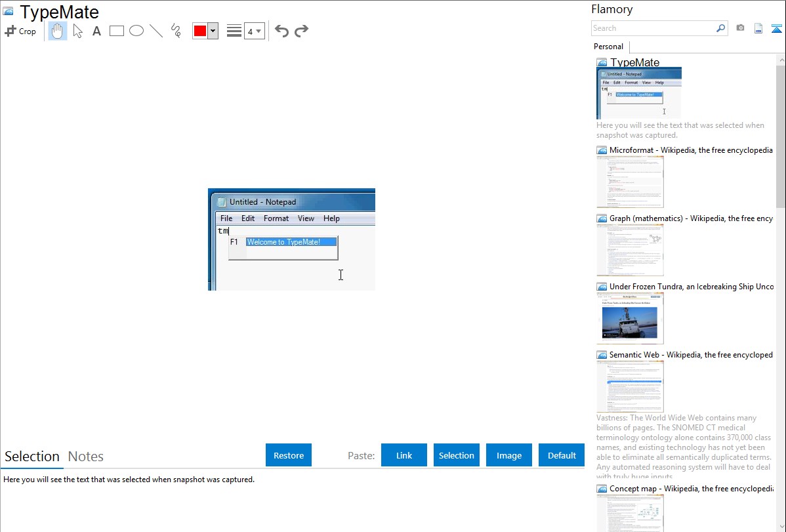Image resolution: width=786 pixels, height=532 pixels.
Task: Undo the last edit
Action: (281, 31)
